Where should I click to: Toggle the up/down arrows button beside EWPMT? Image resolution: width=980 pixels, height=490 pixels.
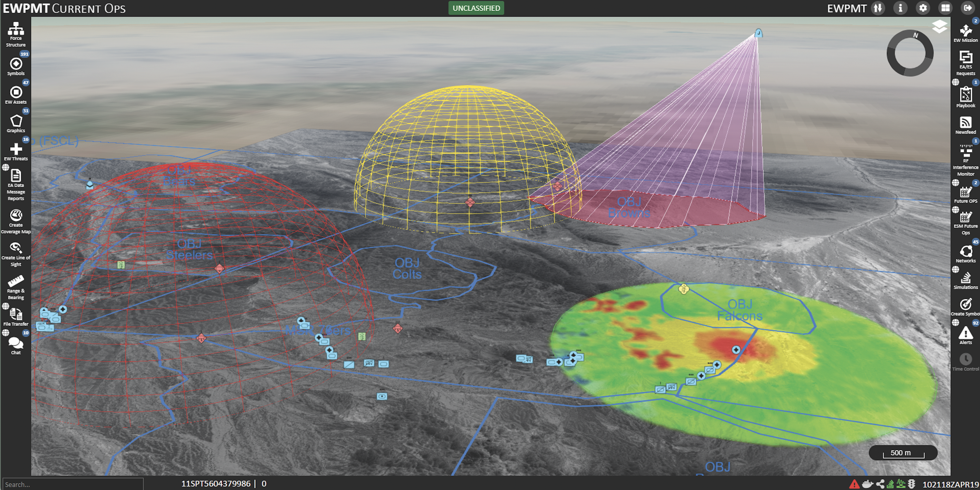tap(878, 8)
